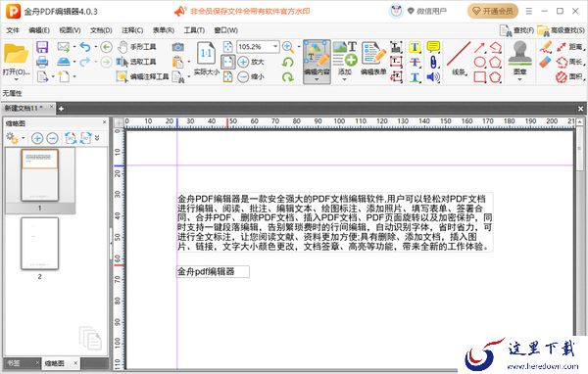Screen dimensions: 588x374
Task: Click the magnifier zoom tool icon
Action: [x=288, y=47]
